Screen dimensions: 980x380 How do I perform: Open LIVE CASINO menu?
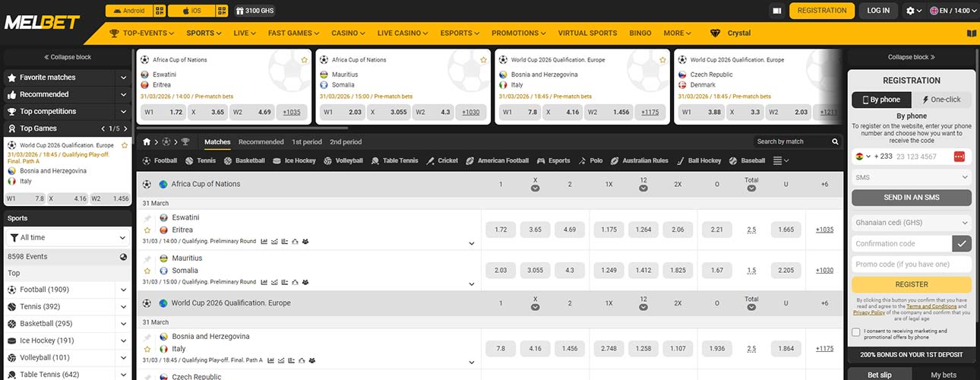click(403, 33)
